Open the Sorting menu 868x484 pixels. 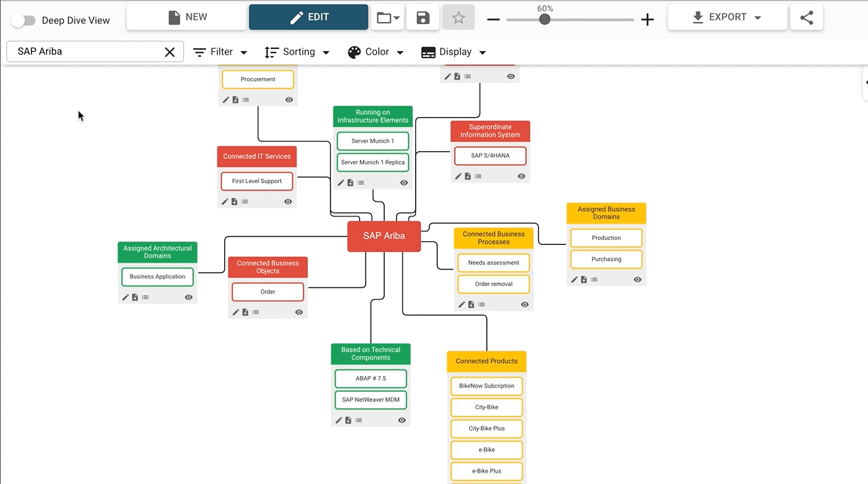click(x=297, y=52)
